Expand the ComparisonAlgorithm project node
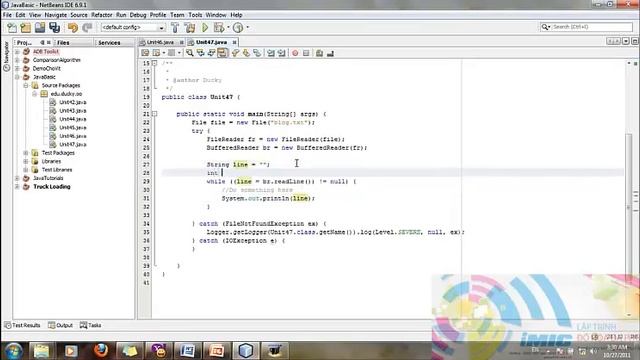The width and height of the screenshot is (640, 360). point(17,60)
